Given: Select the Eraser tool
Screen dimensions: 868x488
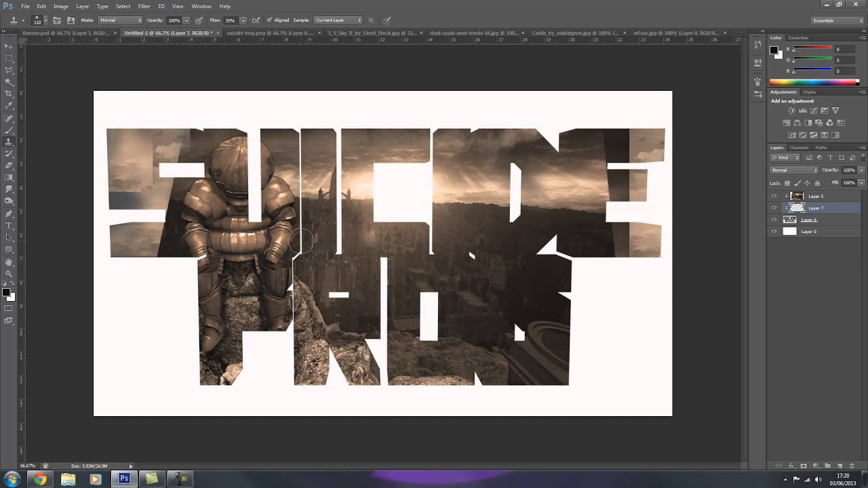Looking at the screenshot, I should tap(9, 165).
